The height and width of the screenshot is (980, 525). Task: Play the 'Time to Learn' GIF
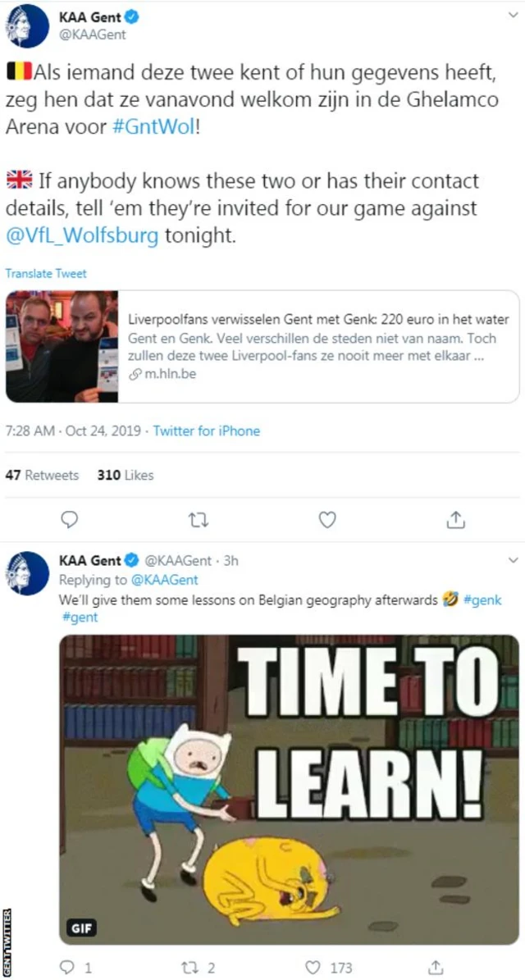tap(290, 790)
